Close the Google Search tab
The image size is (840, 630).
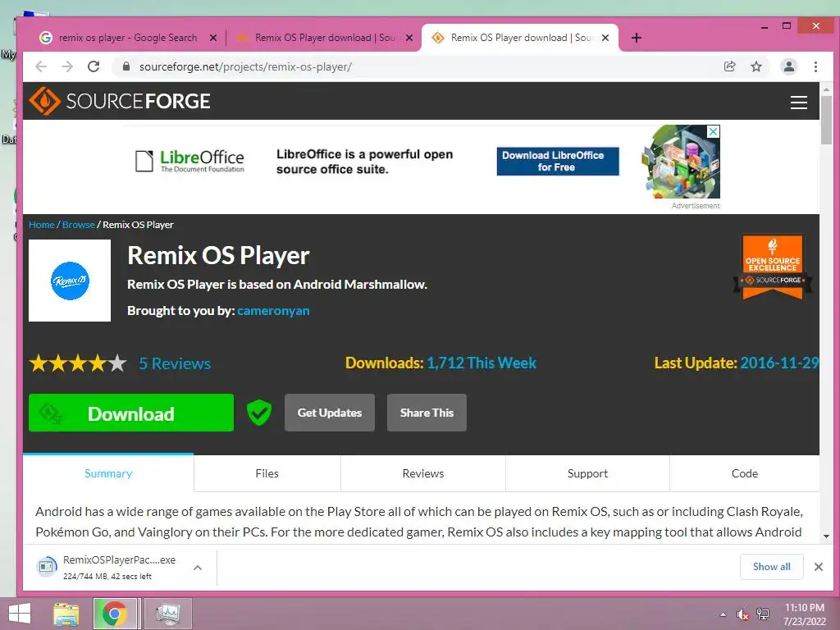[213, 38]
